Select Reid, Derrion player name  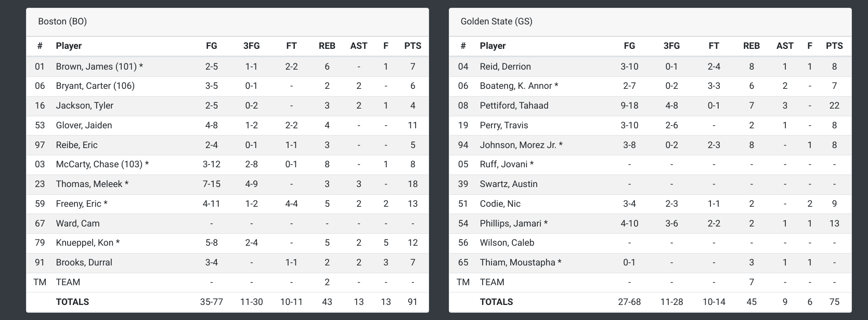(x=505, y=66)
